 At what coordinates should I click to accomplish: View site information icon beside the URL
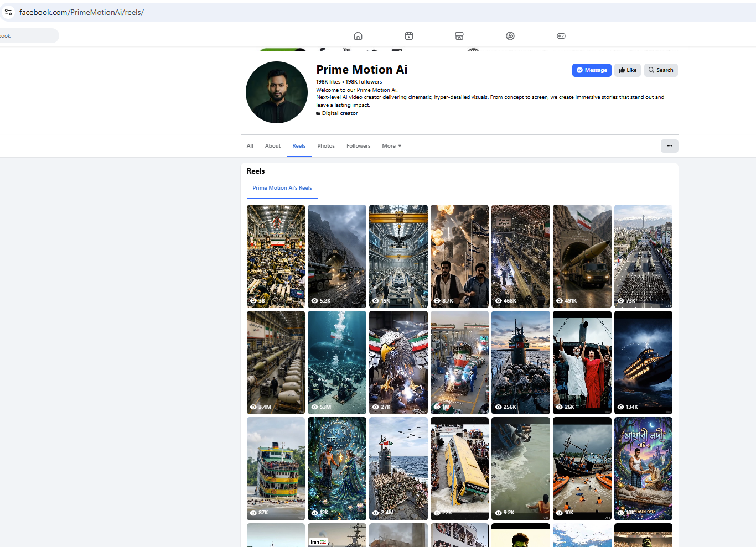(8, 12)
